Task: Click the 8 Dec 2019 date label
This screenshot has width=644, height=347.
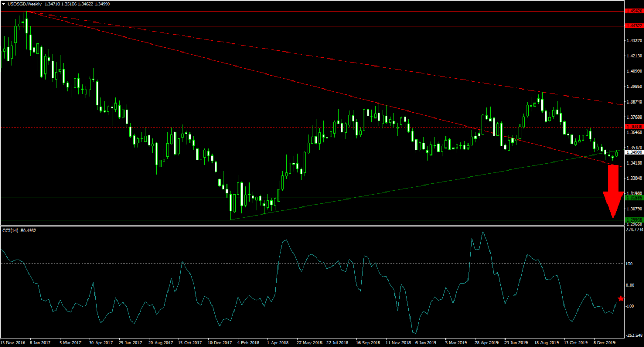Action: tap(604, 342)
